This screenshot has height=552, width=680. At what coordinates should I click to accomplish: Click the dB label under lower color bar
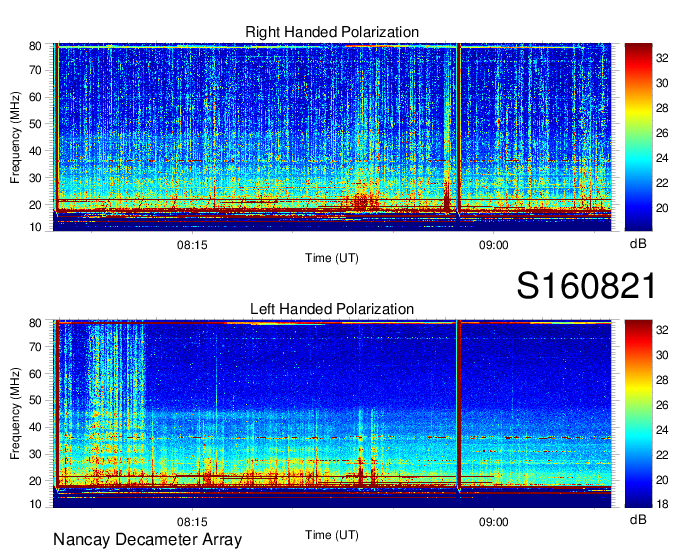[x=638, y=520]
